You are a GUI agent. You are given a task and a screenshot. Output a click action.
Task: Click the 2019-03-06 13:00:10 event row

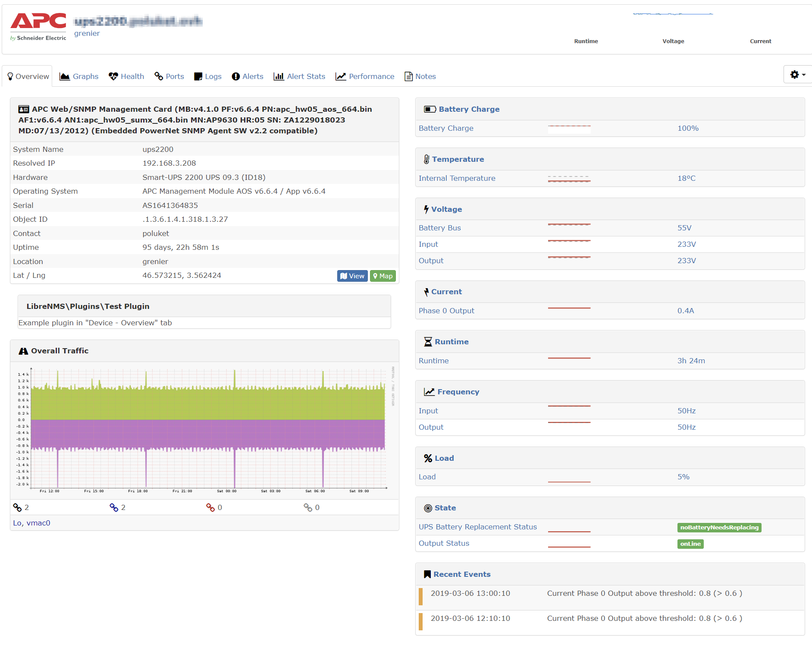610,598
